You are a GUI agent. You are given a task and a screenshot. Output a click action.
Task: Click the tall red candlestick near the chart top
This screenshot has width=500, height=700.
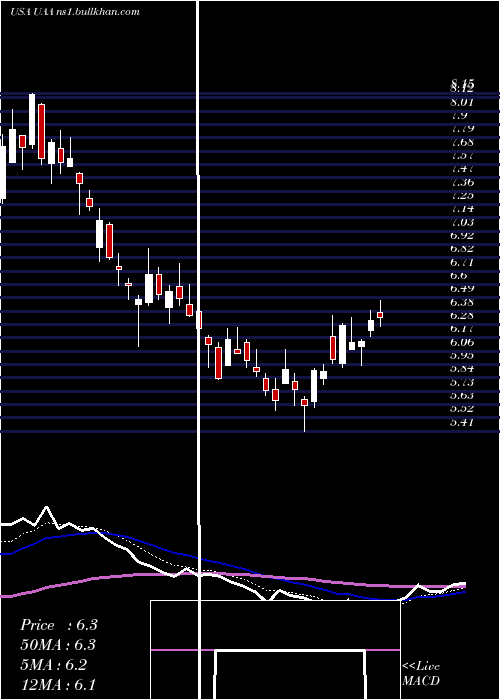pyautogui.click(x=42, y=131)
